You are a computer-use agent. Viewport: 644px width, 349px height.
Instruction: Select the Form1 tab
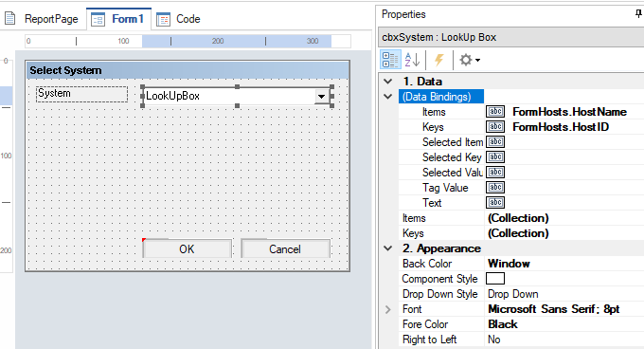pos(118,19)
